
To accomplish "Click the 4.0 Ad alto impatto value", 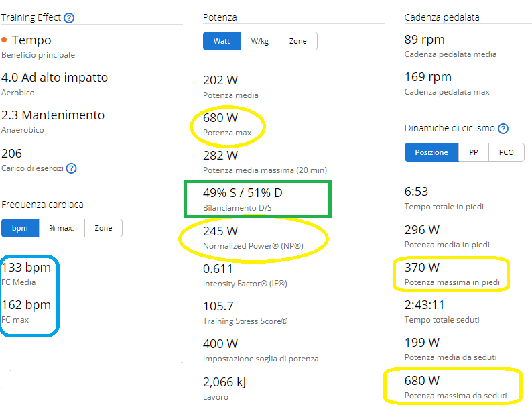I will coord(55,78).
